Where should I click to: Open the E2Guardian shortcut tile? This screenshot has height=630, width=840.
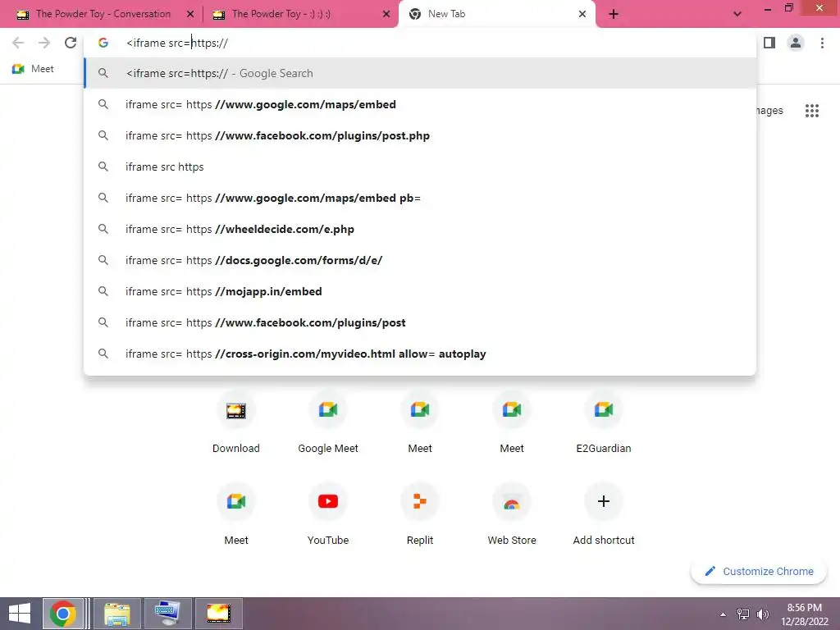[x=603, y=423]
